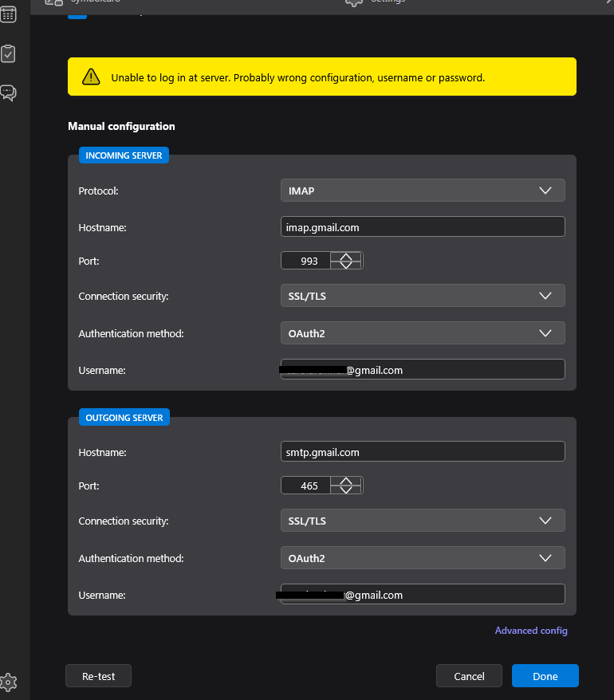This screenshot has width=614, height=700.
Task: Click the imap.gmail.com hostname field
Action: point(422,227)
